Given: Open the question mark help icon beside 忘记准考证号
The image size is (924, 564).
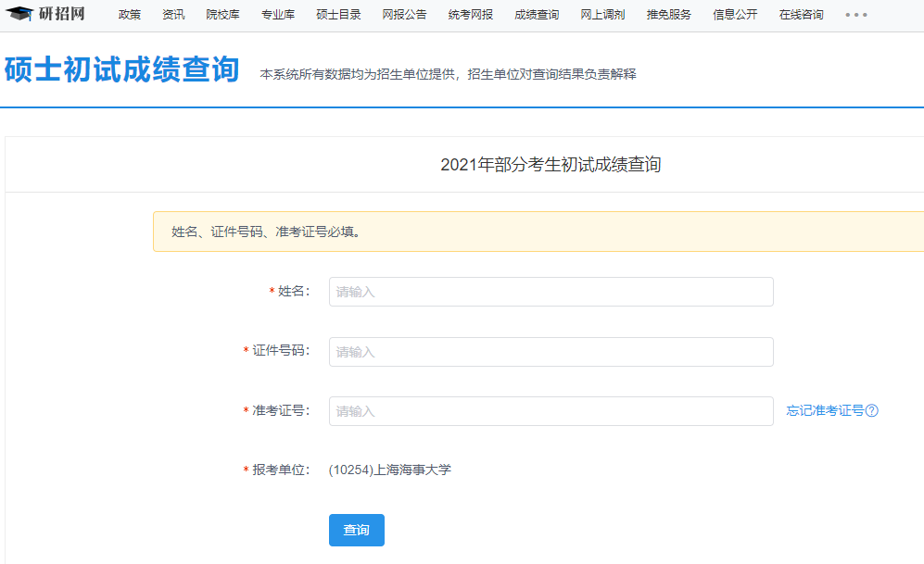Looking at the screenshot, I should pos(869,410).
